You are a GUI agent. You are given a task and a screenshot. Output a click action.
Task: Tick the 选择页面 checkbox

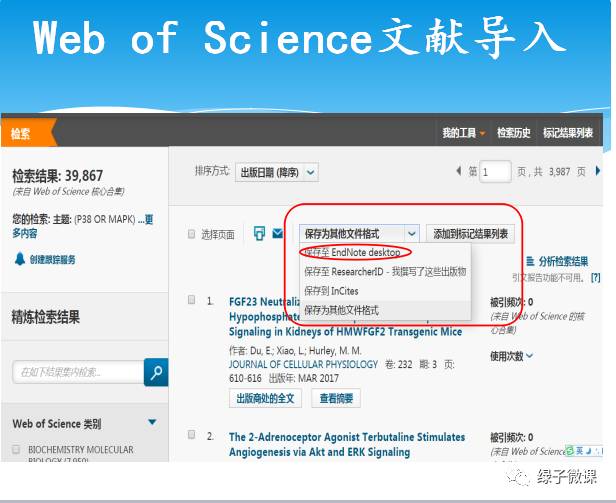tap(191, 234)
